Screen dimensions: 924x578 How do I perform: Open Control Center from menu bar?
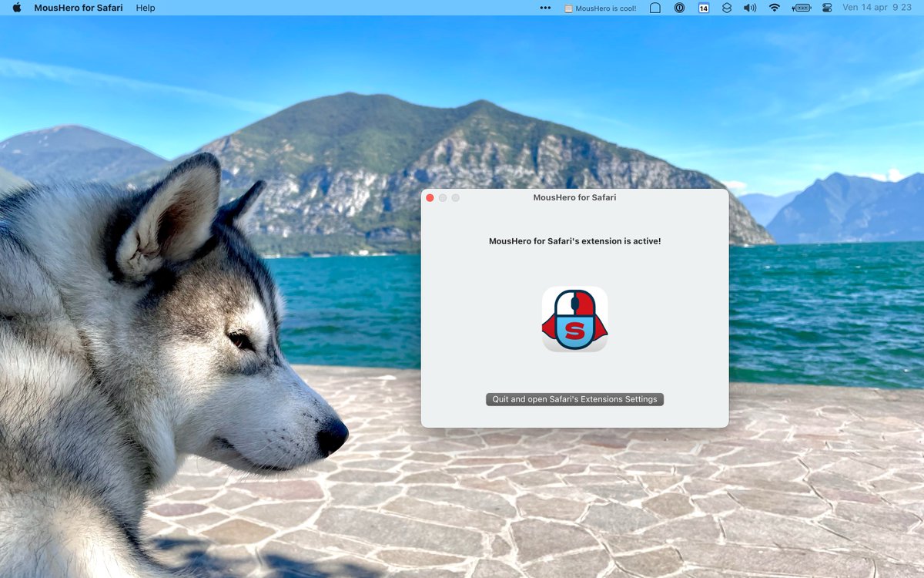click(827, 8)
